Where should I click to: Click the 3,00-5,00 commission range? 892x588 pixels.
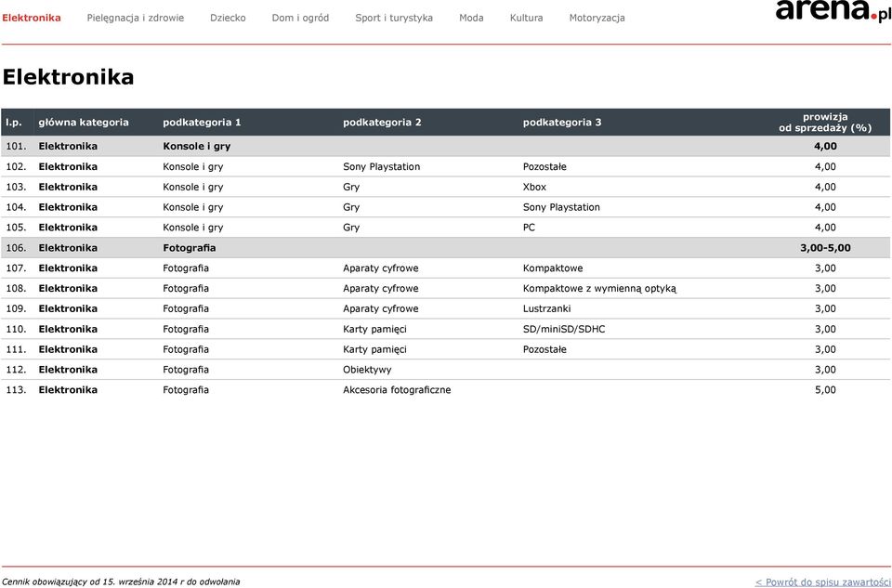(825, 248)
